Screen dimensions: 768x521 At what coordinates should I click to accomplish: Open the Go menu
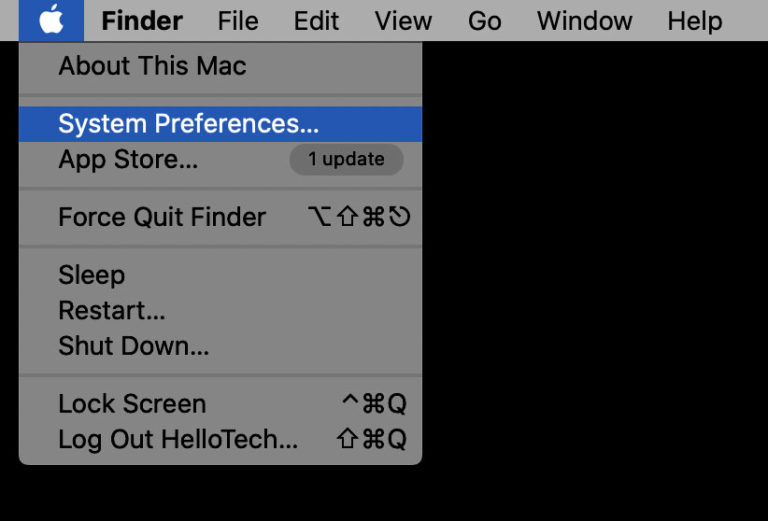[484, 21]
